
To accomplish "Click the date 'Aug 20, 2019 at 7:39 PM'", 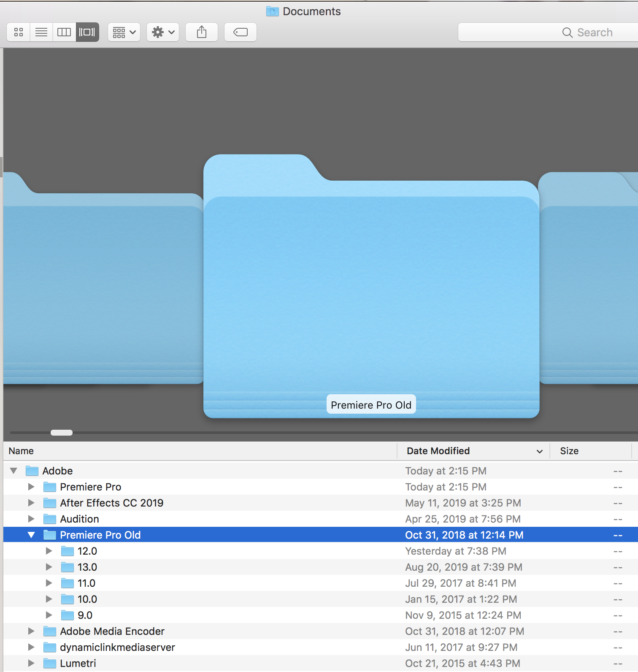I will 464,567.
